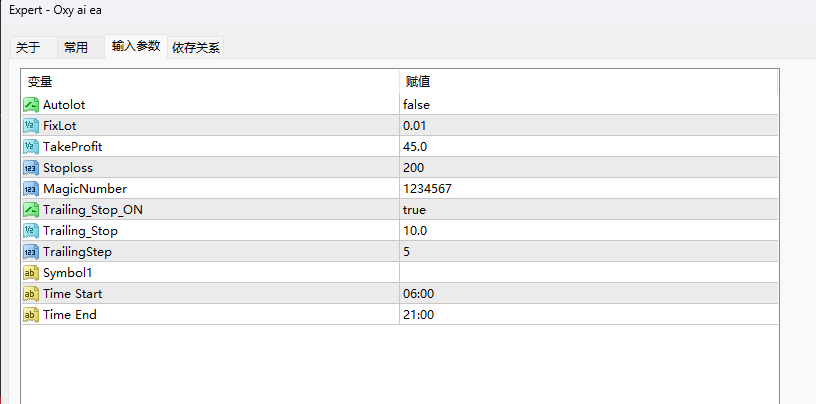Toggle the Autolot false value
Image resolution: width=816 pixels, height=404 pixels.
(x=417, y=105)
